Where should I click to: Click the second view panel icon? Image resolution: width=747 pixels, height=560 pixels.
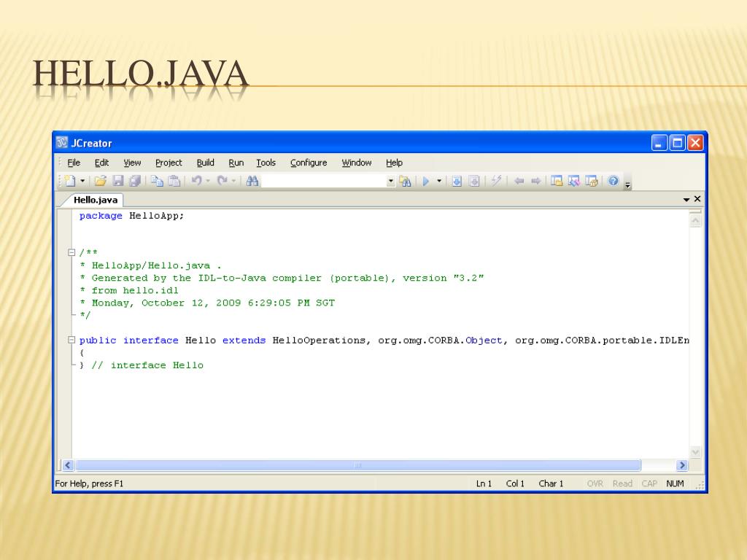573,181
